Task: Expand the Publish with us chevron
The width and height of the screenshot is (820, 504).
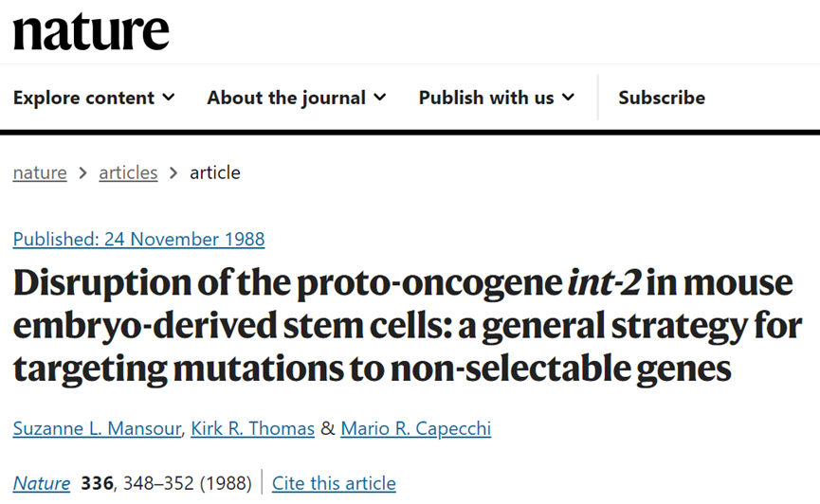Action: tap(569, 98)
